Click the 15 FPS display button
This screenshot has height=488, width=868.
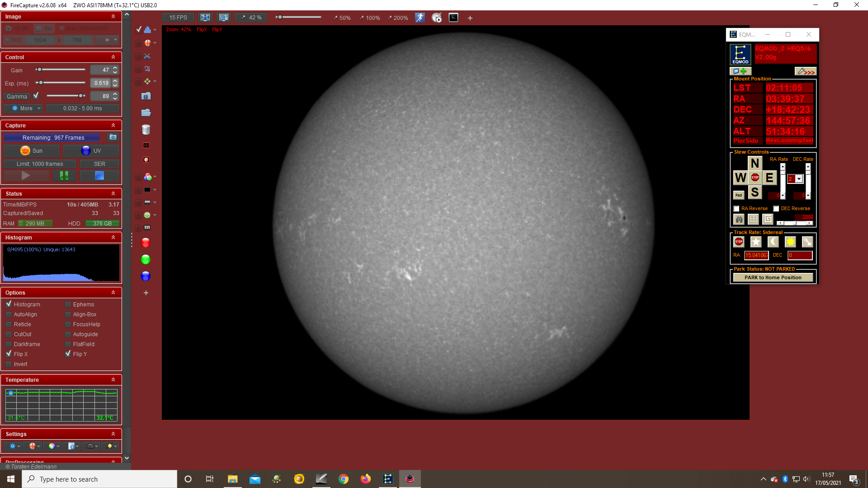click(x=178, y=18)
